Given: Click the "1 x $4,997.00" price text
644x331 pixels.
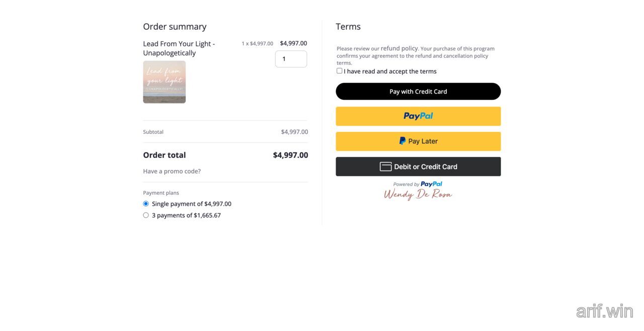Looking at the screenshot, I should [x=257, y=43].
